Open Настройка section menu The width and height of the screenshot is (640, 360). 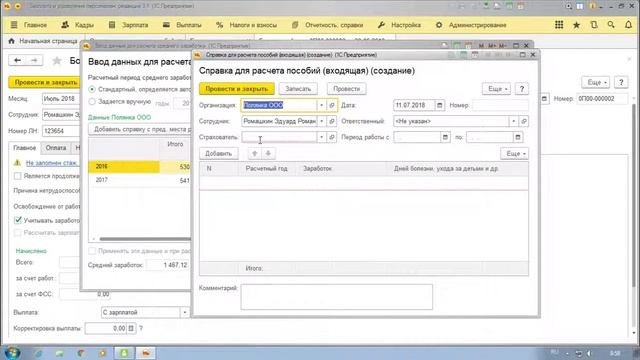[399, 25]
